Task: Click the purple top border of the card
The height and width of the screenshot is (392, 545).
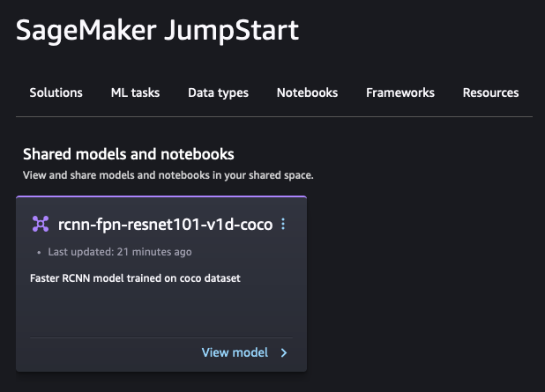Action: 161,196
